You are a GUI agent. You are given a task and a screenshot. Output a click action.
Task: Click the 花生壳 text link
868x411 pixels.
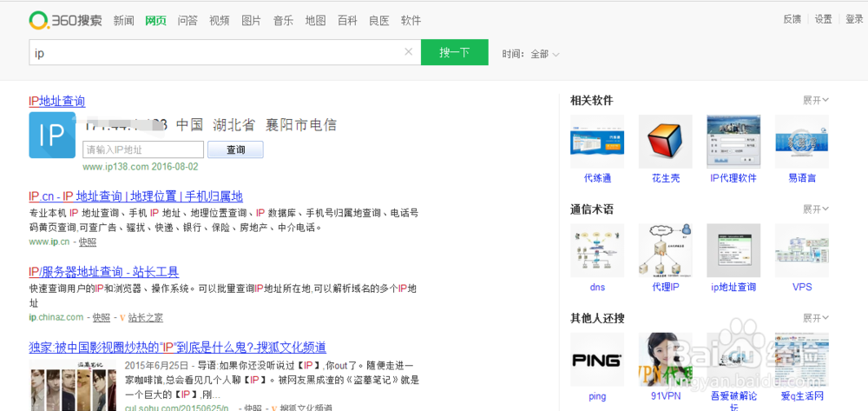click(666, 178)
